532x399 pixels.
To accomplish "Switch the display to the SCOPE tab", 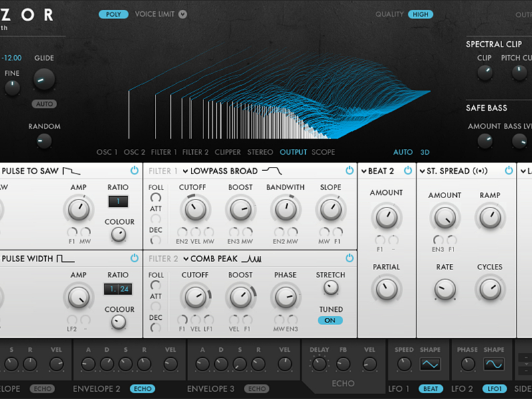I will pos(323,152).
